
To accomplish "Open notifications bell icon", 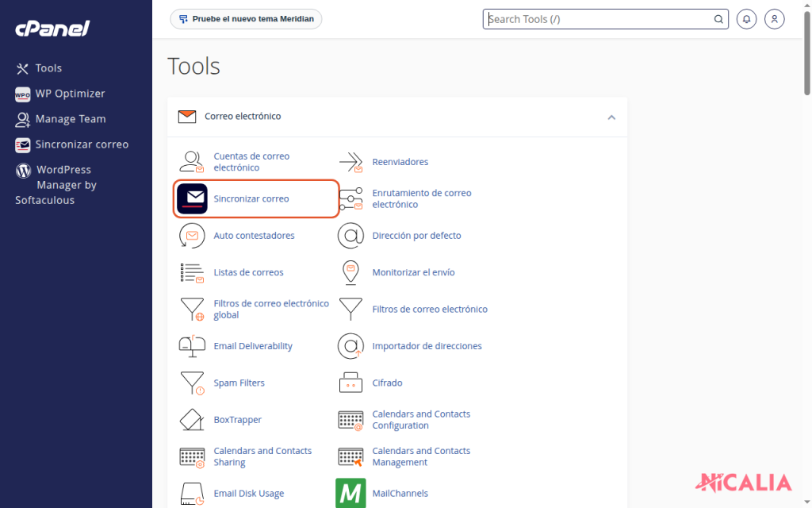I will (x=746, y=19).
